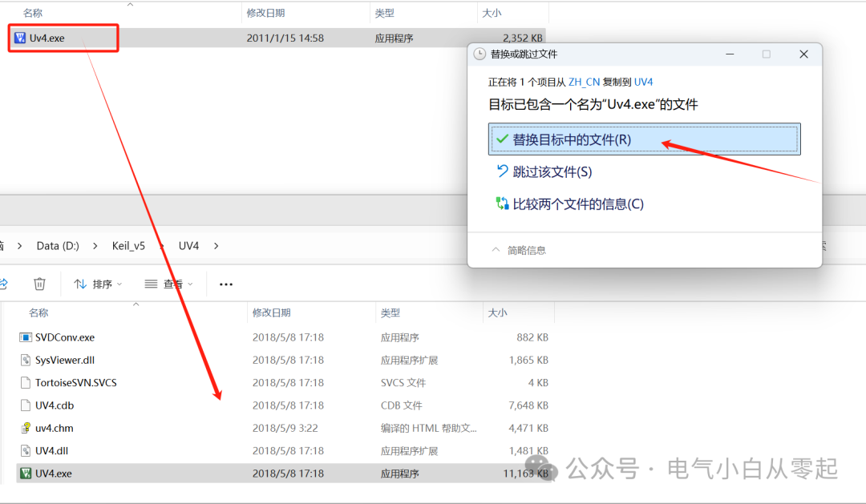Open the 排序 sort dropdown
The width and height of the screenshot is (866, 504).
[97, 284]
